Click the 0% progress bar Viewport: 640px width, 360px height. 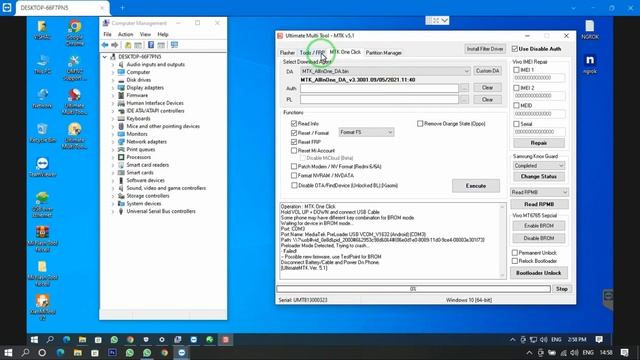point(413,289)
